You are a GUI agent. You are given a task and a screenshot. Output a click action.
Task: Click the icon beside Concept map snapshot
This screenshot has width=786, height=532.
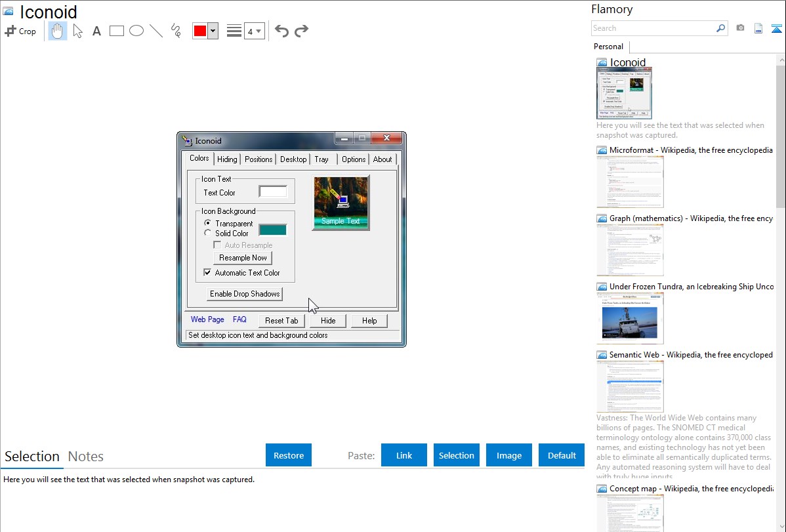(602, 489)
